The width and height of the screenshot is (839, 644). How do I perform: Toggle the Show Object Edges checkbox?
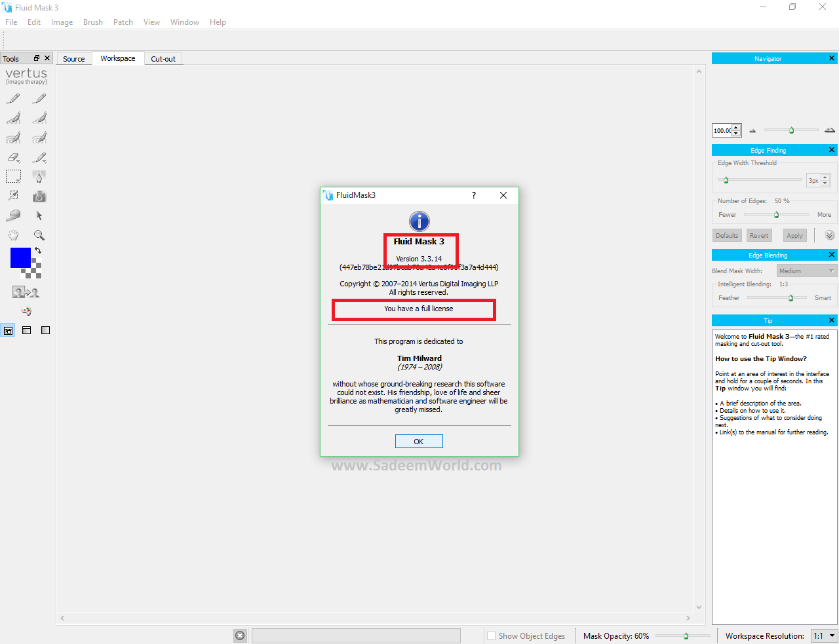pos(491,635)
